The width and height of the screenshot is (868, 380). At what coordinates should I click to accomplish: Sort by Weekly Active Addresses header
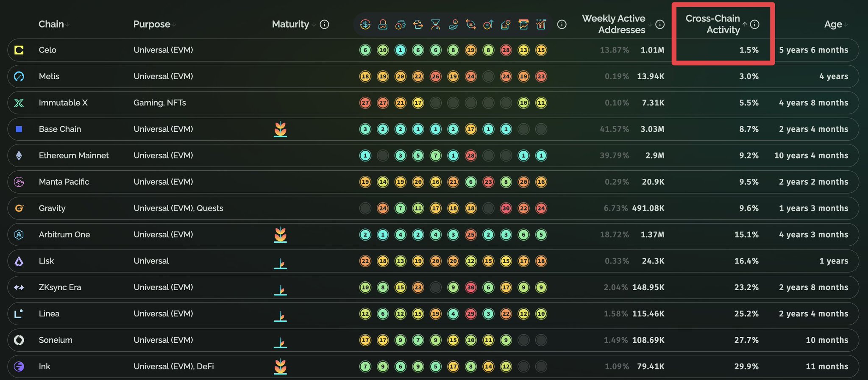pyautogui.click(x=617, y=24)
